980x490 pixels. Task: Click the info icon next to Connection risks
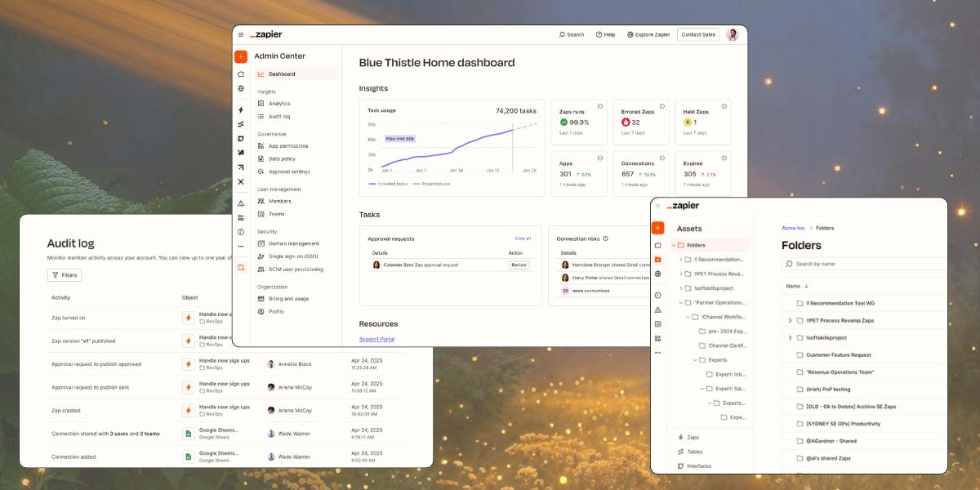[605, 238]
